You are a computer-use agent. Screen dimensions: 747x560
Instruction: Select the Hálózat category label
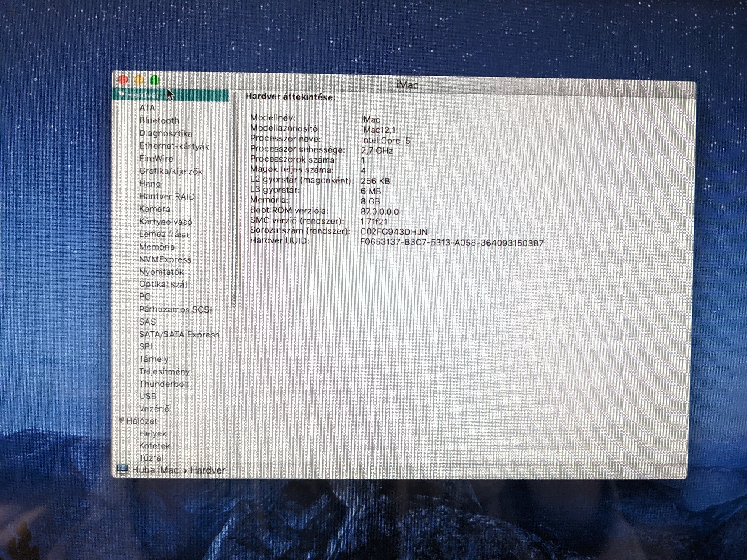click(x=142, y=421)
